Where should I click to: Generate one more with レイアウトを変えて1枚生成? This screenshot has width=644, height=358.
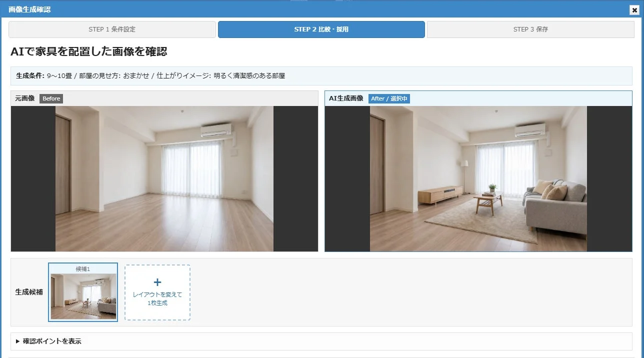(157, 292)
